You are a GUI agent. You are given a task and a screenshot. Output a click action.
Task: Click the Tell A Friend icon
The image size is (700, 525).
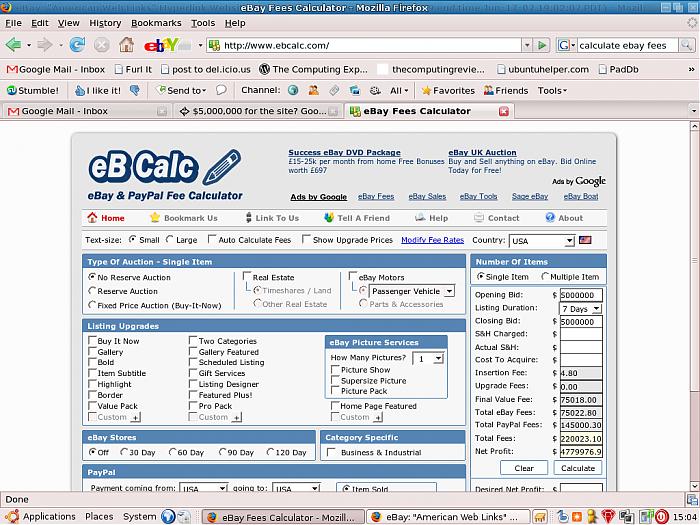[329, 217]
